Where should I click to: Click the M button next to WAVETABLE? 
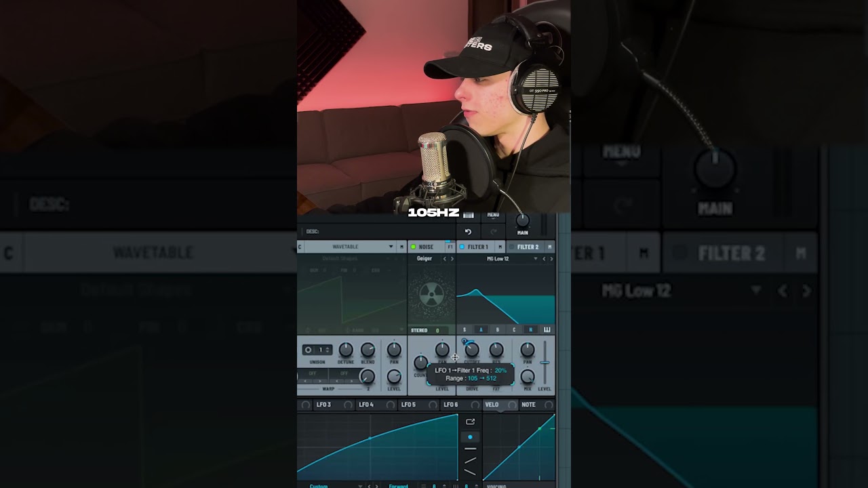(401, 247)
